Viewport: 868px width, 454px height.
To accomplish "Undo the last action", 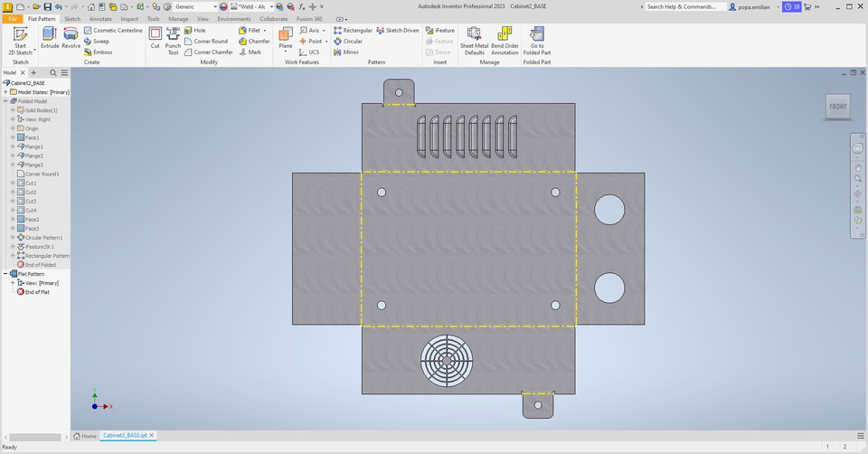I will point(58,6).
